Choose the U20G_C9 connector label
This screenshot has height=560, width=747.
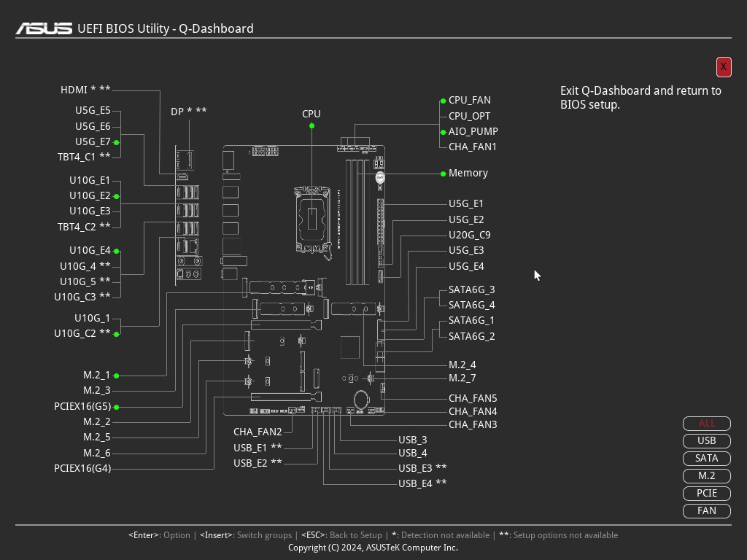[469, 236]
